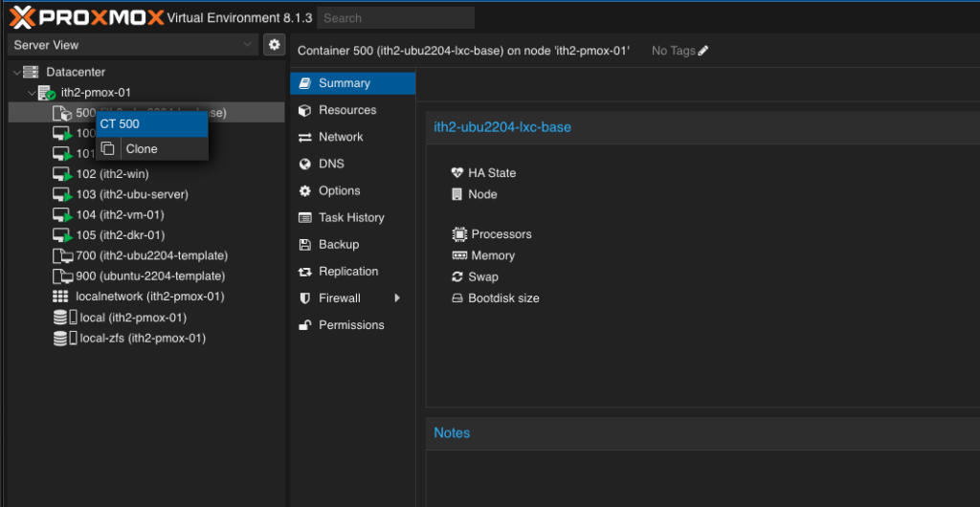Click the Processors chip icon

(459, 234)
